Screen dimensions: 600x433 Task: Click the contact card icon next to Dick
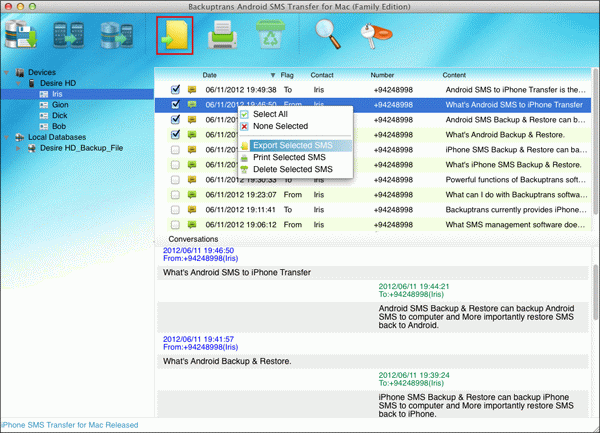click(44, 116)
